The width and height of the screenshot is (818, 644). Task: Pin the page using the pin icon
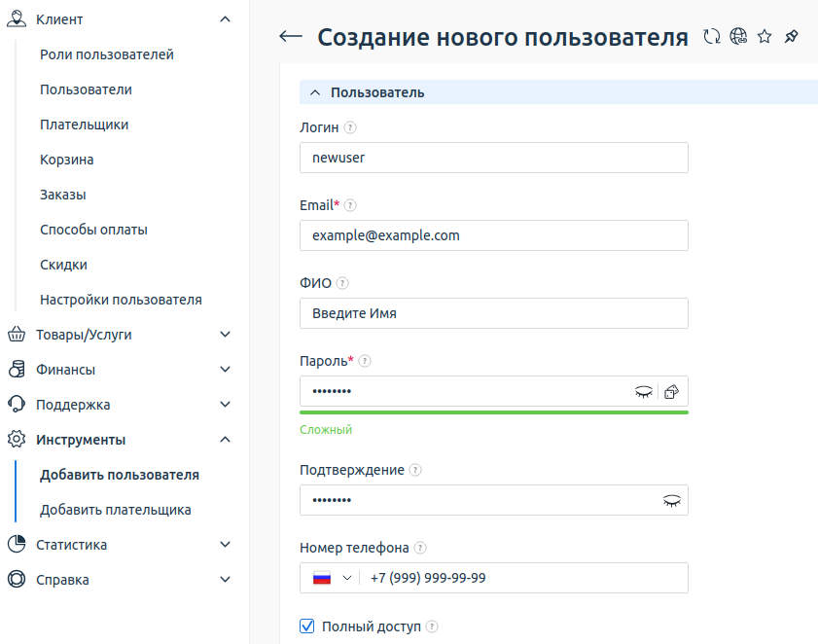pos(791,37)
